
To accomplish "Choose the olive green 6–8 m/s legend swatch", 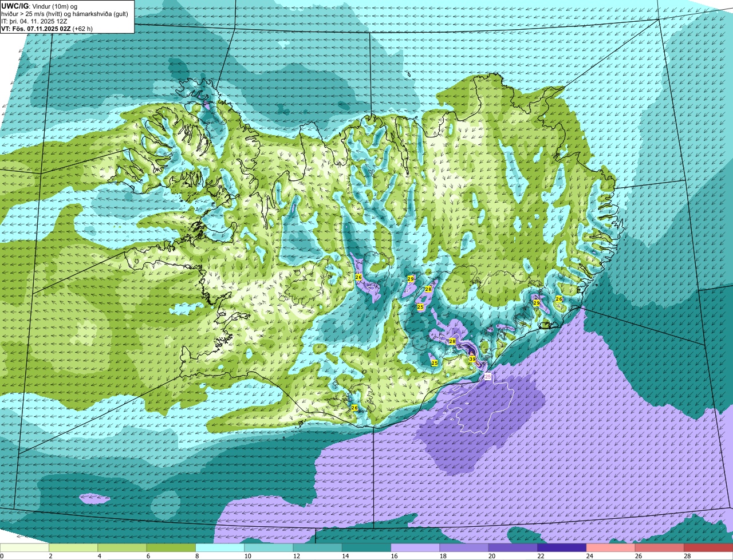I will 171,547.
